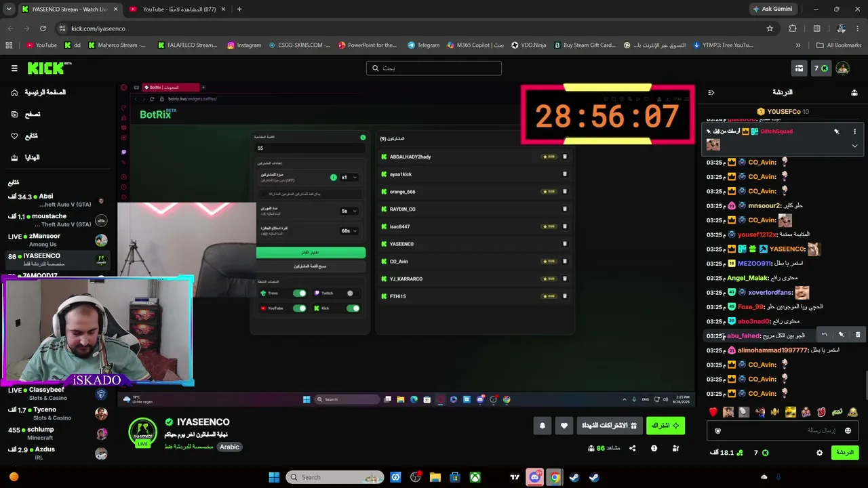This screenshot has height=488, width=868.
Task: Click the Chrome address bar
Action: (x=416, y=28)
